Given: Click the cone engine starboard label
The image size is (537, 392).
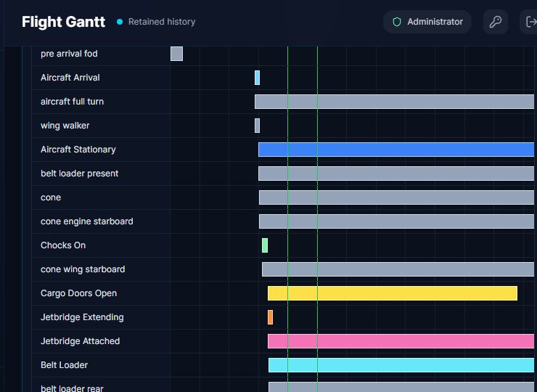Looking at the screenshot, I should [87, 221].
